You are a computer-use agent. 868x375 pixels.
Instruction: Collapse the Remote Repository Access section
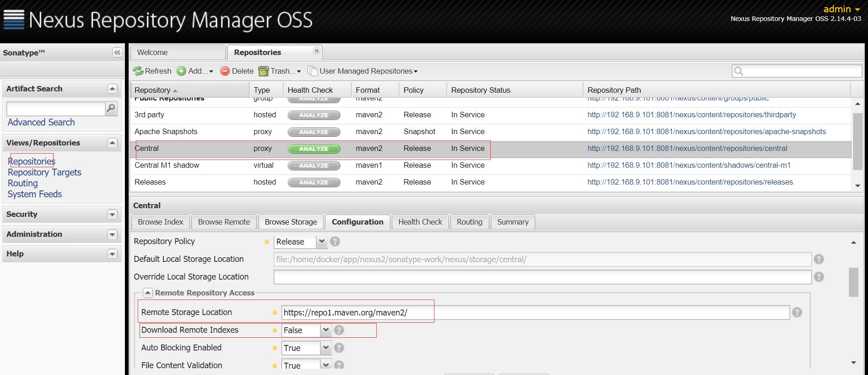click(148, 293)
